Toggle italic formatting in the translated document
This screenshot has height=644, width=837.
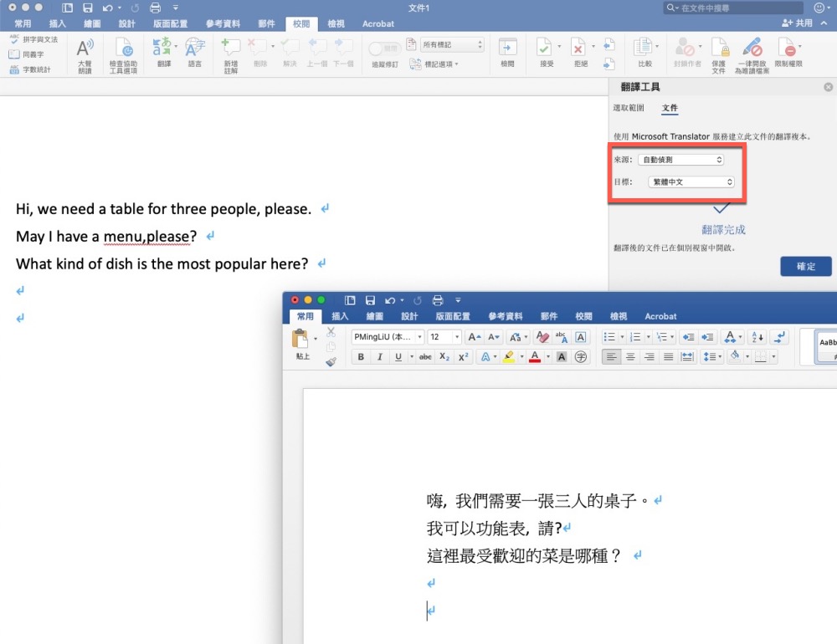(380, 357)
